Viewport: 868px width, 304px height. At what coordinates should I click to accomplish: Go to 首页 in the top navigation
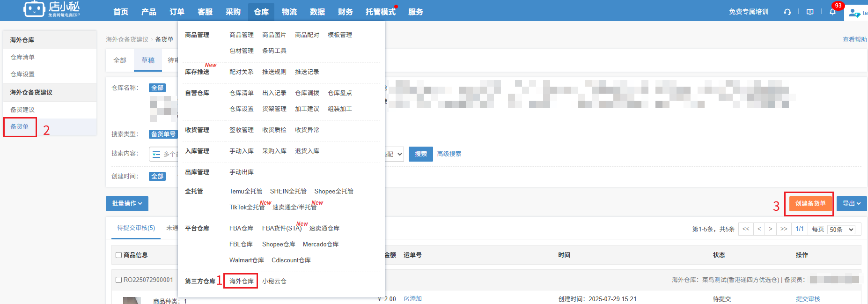tap(121, 12)
